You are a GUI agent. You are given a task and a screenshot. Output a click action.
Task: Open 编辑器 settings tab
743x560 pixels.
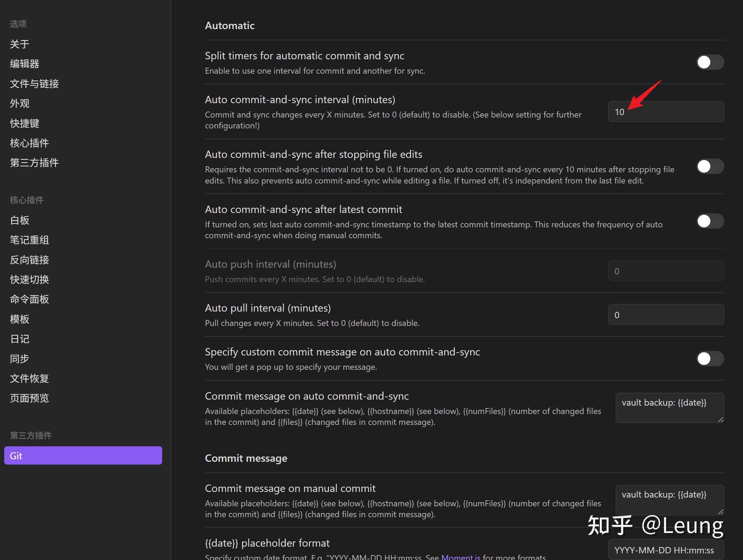coord(25,64)
